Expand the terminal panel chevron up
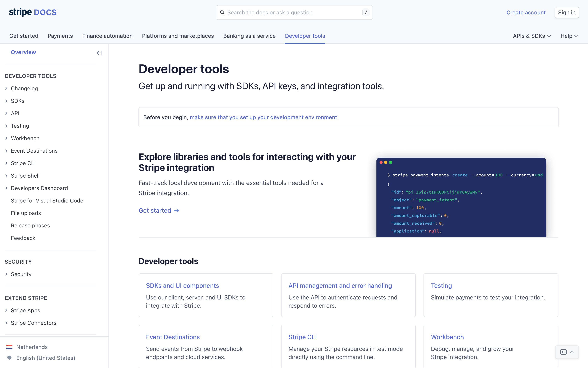The width and height of the screenshot is (588, 368). pyautogui.click(x=572, y=352)
